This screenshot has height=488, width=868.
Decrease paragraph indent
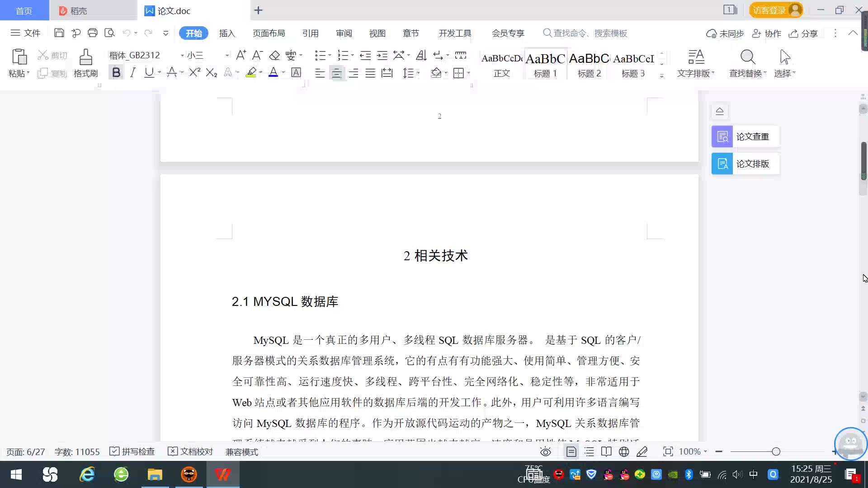pyautogui.click(x=365, y=55)
